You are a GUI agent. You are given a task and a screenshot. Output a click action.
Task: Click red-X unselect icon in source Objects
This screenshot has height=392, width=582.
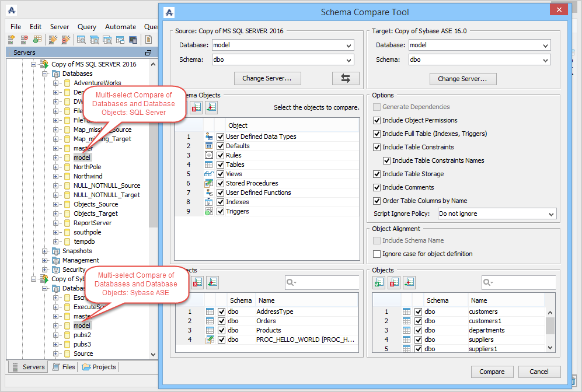click(197, 282)
